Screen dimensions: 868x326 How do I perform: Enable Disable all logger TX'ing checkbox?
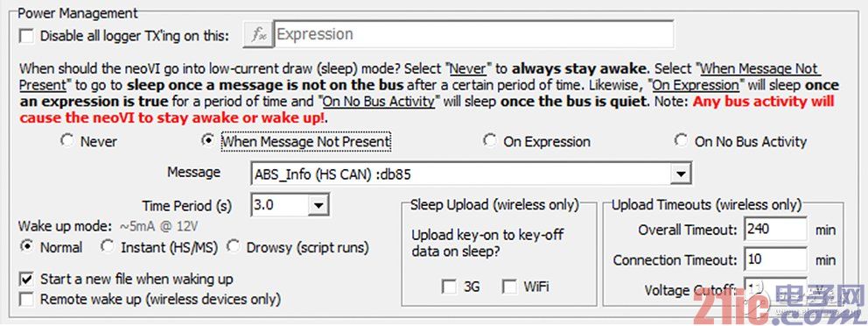26,37
